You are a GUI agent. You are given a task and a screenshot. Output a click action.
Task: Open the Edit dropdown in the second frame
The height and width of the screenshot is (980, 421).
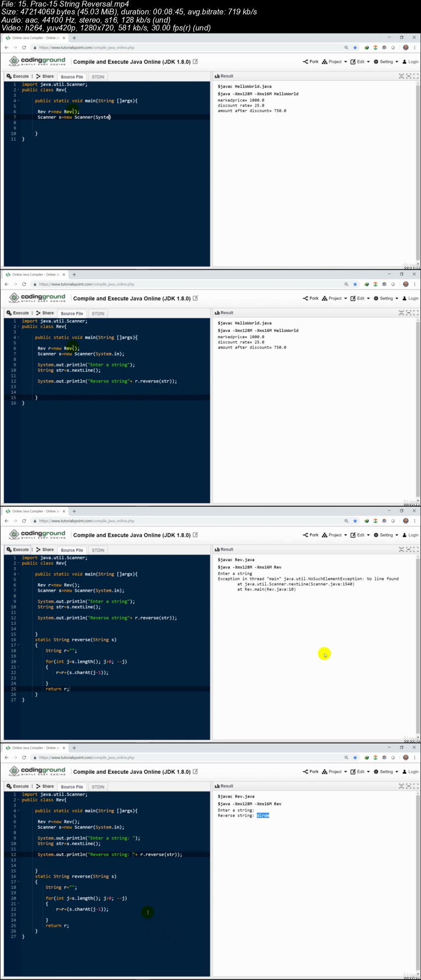[360, 298]
